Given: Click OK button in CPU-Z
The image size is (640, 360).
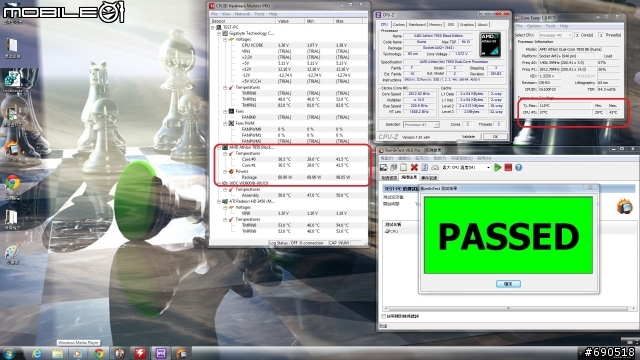Looking at the screenshot, I should click(495, 137).
